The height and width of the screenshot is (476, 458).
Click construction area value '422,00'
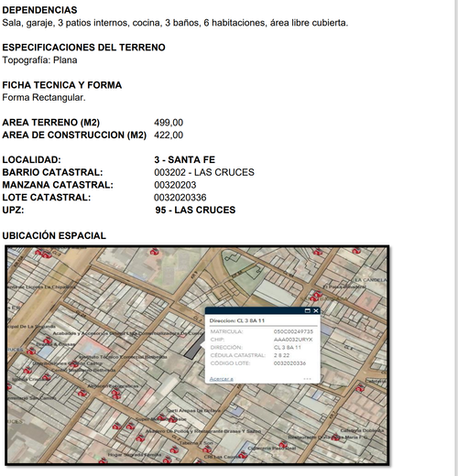[169, 135]
